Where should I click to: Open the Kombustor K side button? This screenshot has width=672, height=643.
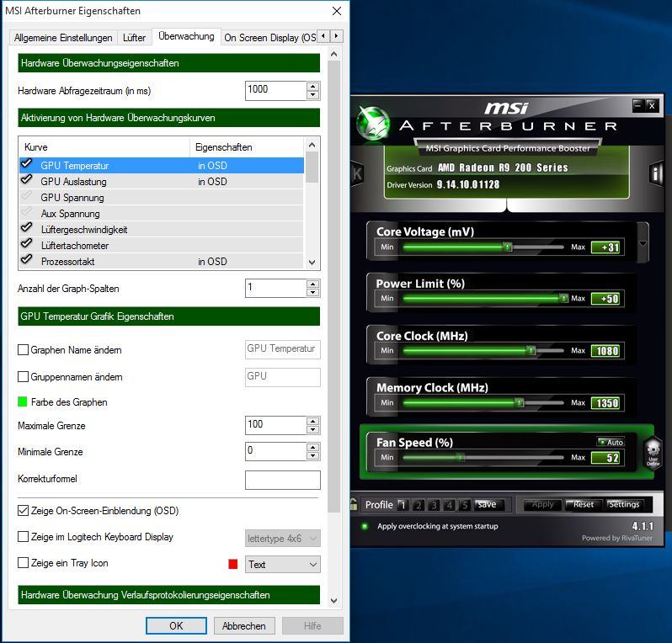[x=356, y=173]
